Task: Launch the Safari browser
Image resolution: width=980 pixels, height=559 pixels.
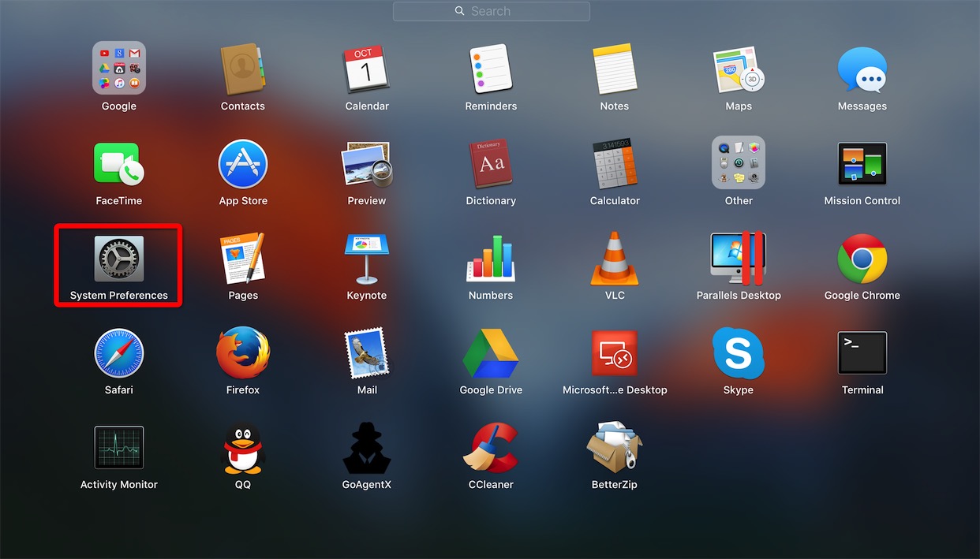Action: [x=119, y=352]
